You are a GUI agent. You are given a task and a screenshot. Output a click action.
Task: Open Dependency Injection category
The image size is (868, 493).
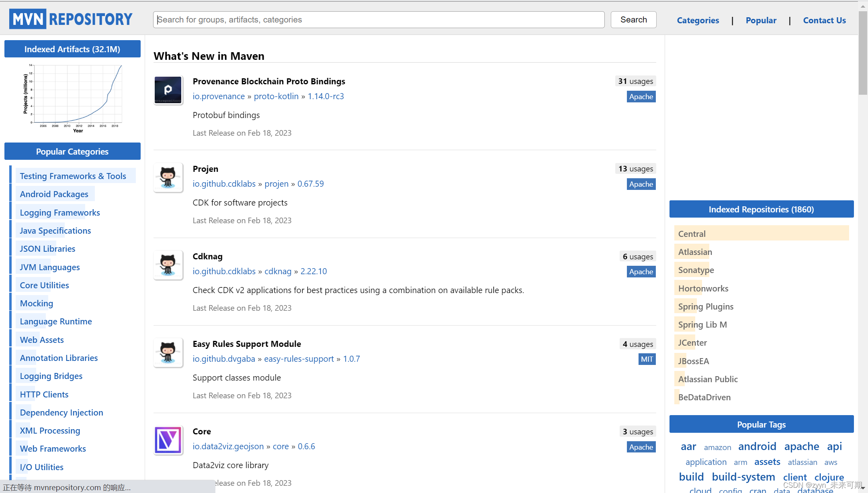(x=61, y=412)
